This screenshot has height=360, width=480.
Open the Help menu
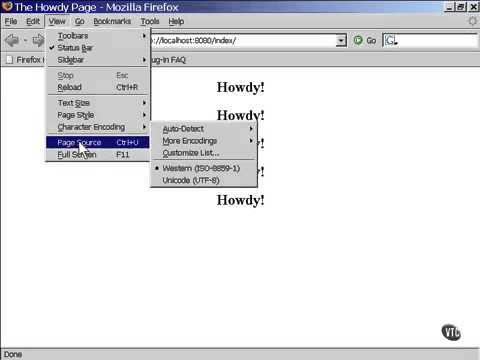click(176, 21)
